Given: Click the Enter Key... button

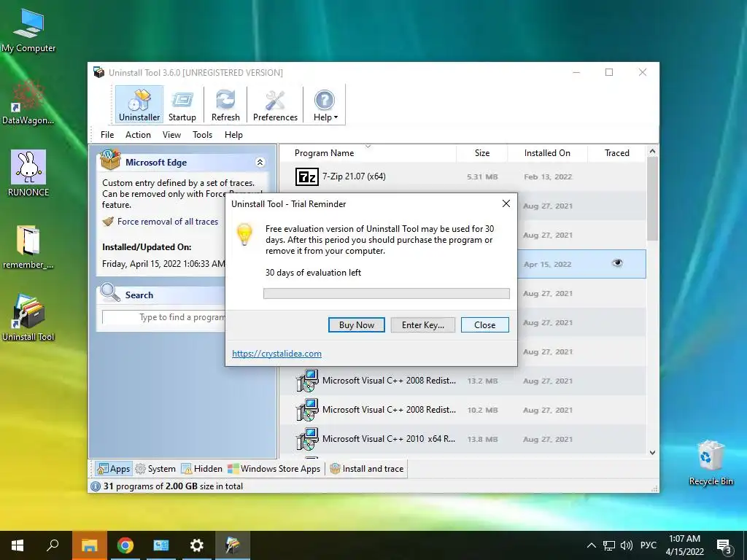Looking at the screenshot, I should tap(422, 324).
